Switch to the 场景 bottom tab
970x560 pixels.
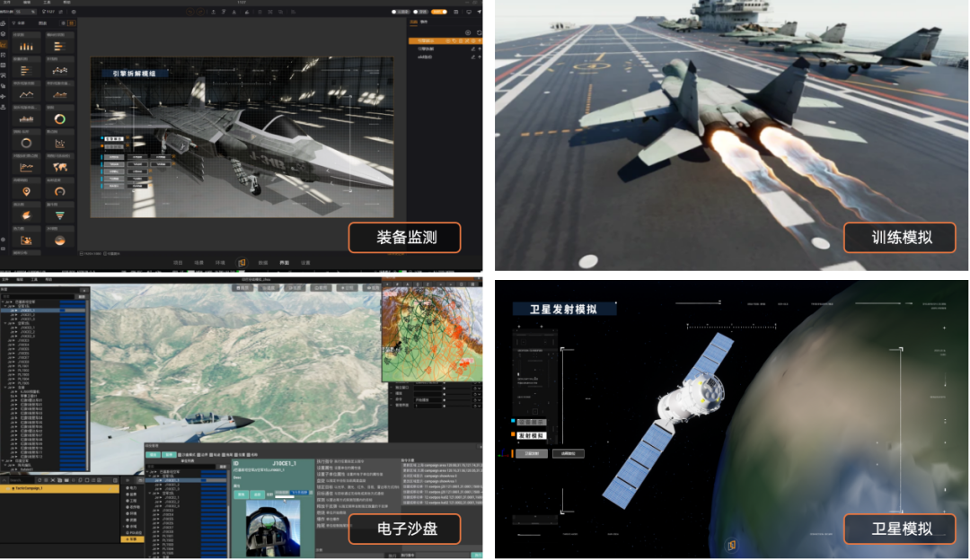199,263
